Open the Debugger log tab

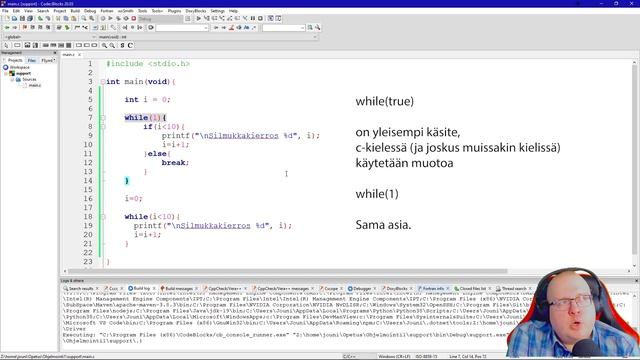(x=362, y=289)
